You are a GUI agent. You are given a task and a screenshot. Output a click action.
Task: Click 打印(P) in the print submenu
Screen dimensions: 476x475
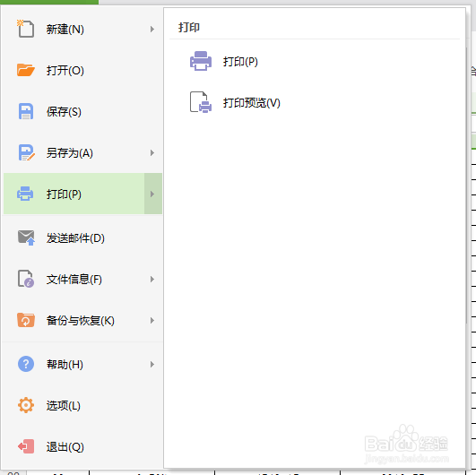[240, 62]
